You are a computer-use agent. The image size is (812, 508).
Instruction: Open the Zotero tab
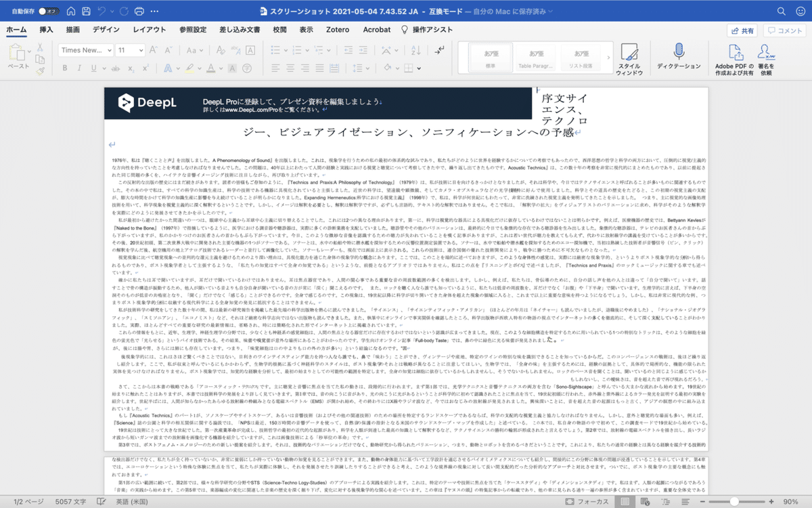click(339, 30)
